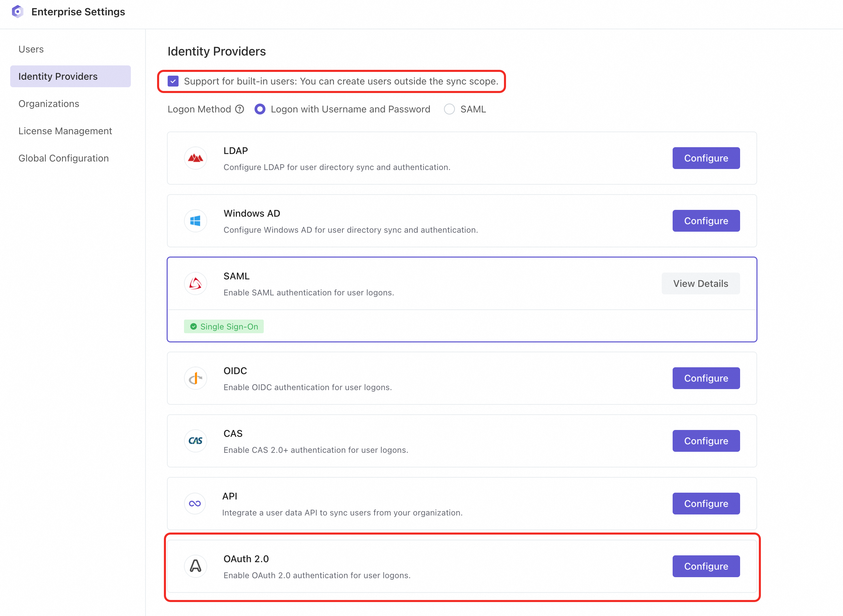This screenshot has height=616, width=843.
Task: Click the LDAP provider icon
Action: pos(195,158)
